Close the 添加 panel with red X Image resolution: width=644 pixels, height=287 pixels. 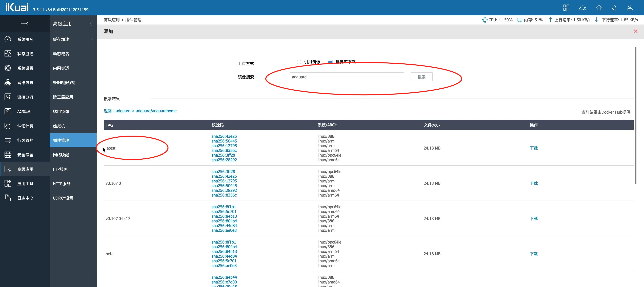pyautogui.click(x=635, y=31)
